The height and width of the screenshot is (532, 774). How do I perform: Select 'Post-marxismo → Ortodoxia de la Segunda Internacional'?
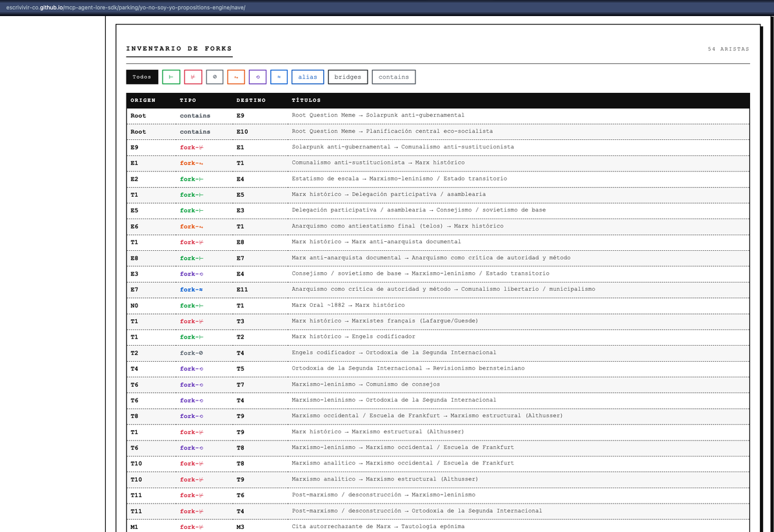[x=417, y=511]
